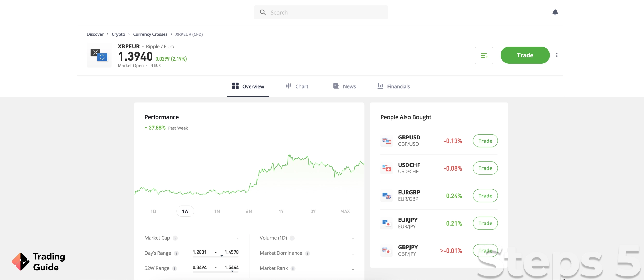644x280 pixels.
Task: Select the 6M chart timeframe
Action: 249,211
